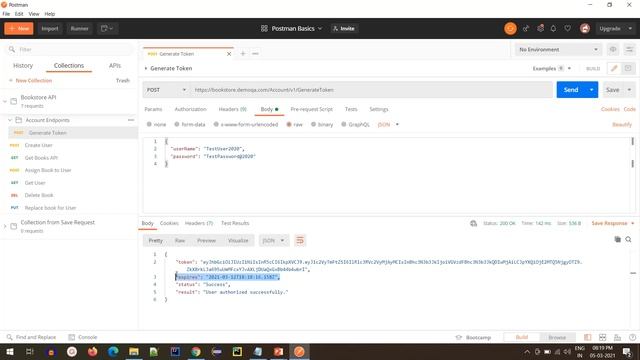The width and height of the screenshot is (640, 360).
Task: Open the Send button dropdown arrow
Action: click(591, 90)
